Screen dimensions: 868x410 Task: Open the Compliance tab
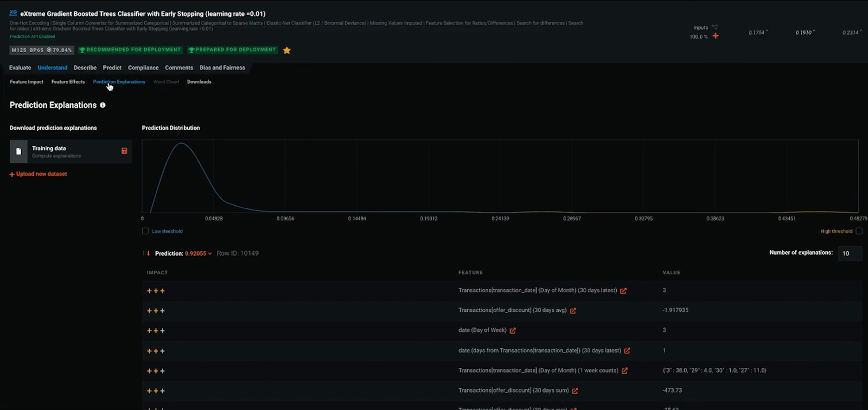coord(143,68)
